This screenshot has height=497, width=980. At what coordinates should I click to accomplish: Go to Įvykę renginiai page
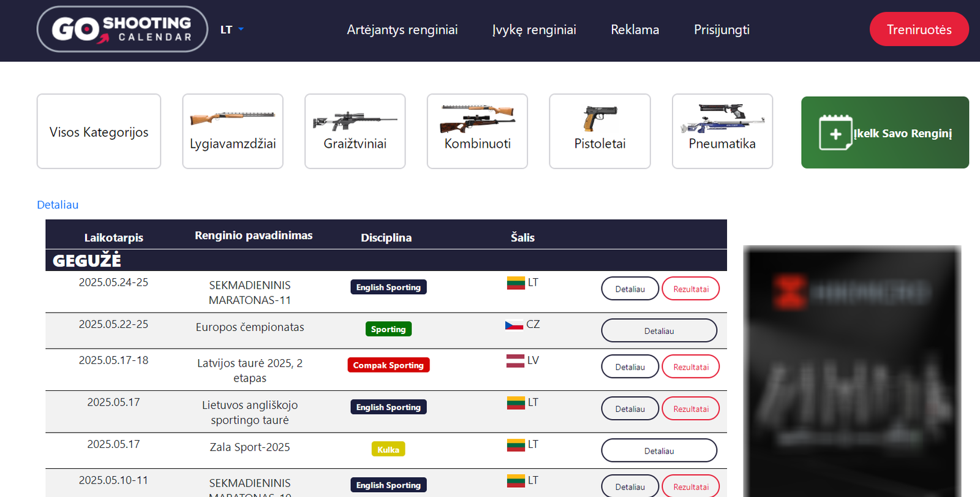pos(534,29)
